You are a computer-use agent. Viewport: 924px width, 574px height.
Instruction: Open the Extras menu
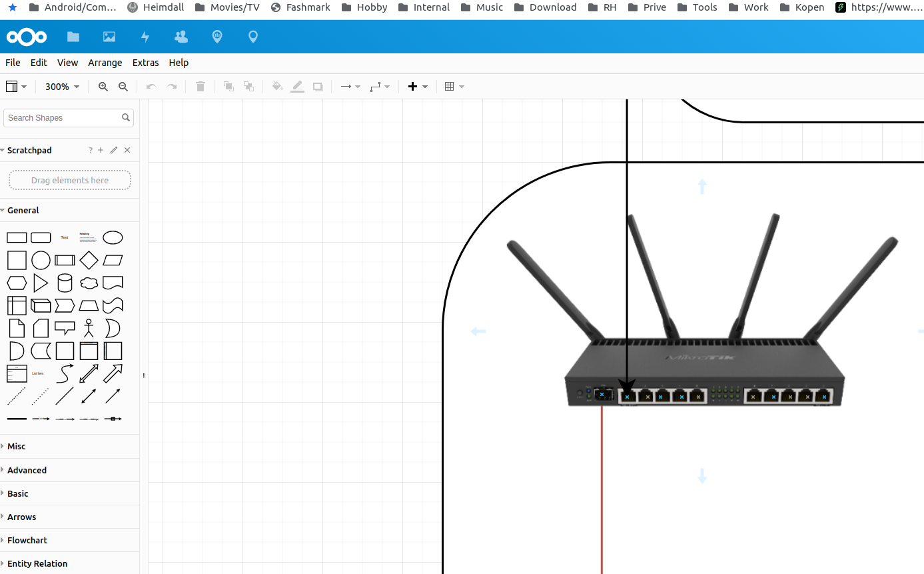click(x=145, y=63)
